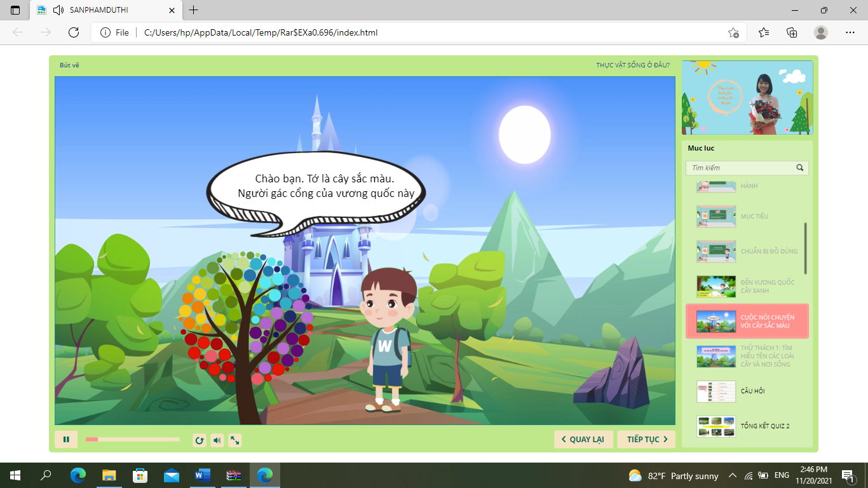Click the browser refresh icon
Screen dimensions: 868x488
74,32
